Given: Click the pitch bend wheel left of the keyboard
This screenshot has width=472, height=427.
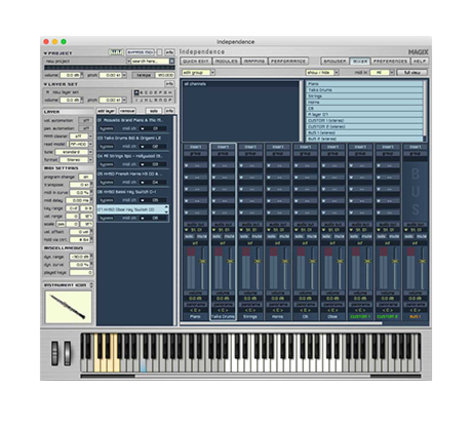Looking at the screenshot, I should pos(55,353).
